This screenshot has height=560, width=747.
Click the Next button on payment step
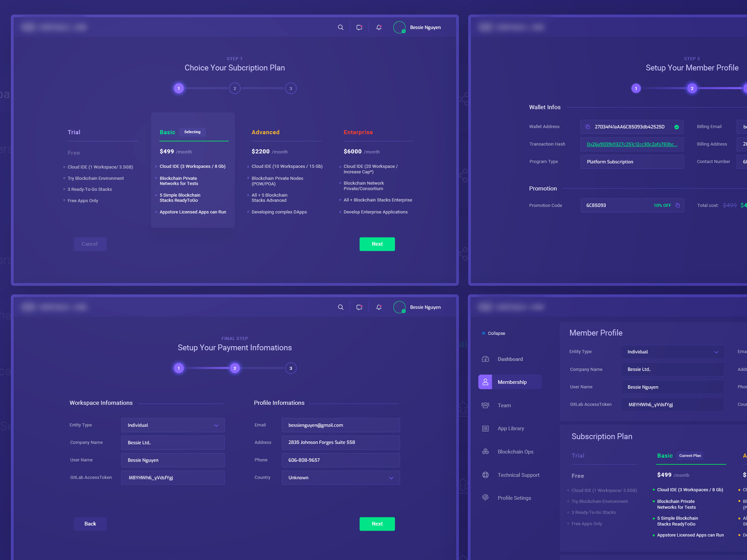pos(377,524)
